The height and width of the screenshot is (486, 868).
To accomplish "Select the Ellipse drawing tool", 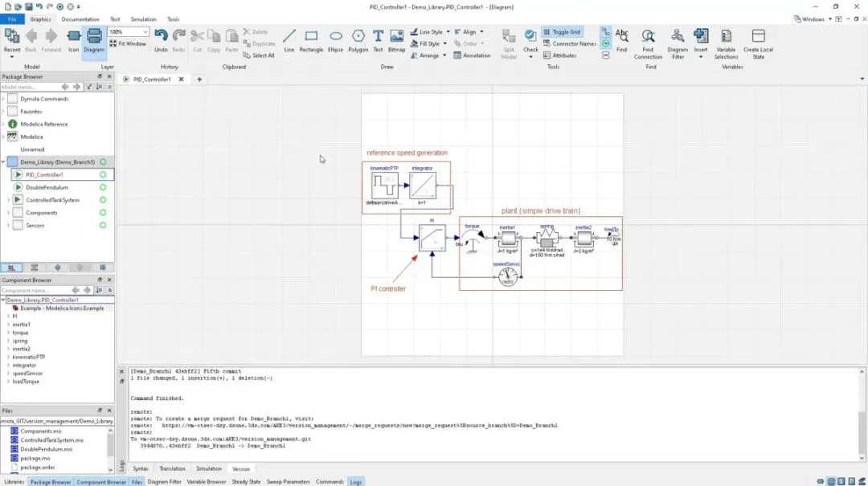I will click(x=335, y=41).
